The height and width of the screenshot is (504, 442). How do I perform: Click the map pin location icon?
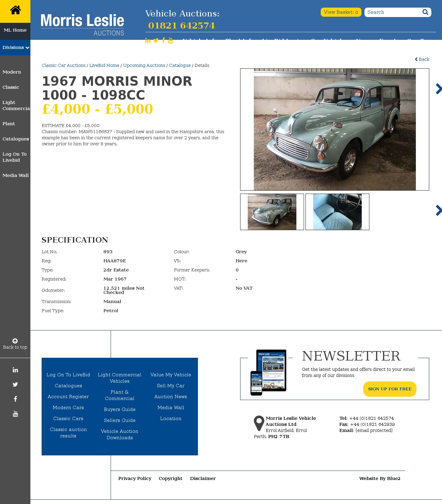point(259,423)
